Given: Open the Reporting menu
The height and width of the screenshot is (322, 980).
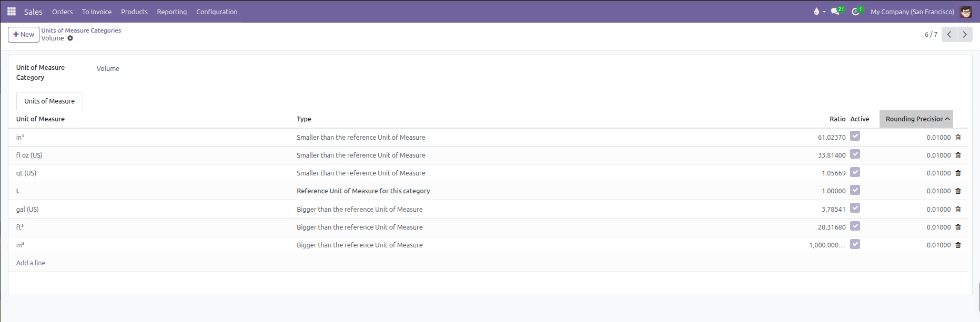Looking at the screenshot, I should pos(171,12).
